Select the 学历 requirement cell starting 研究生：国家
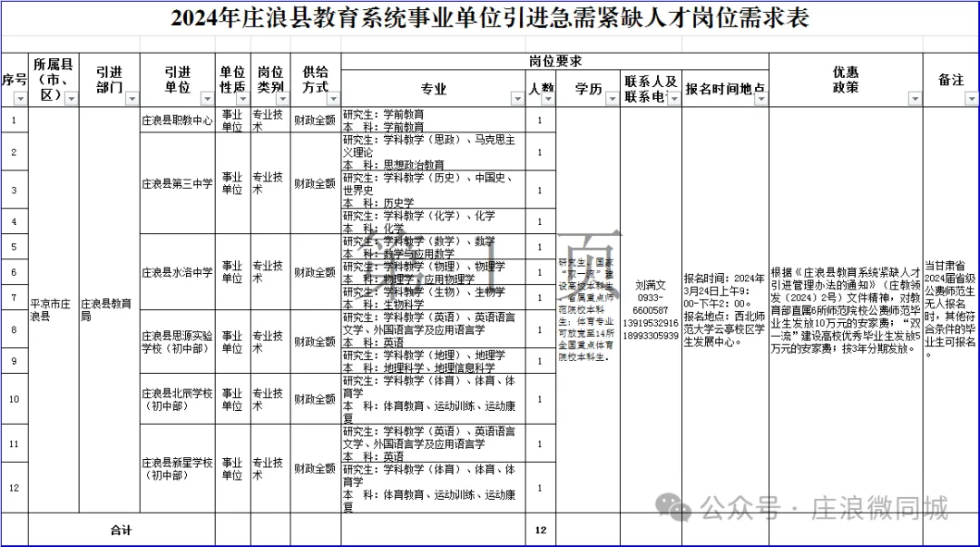Viewport: 980px width, 547px height. [587, 309]
